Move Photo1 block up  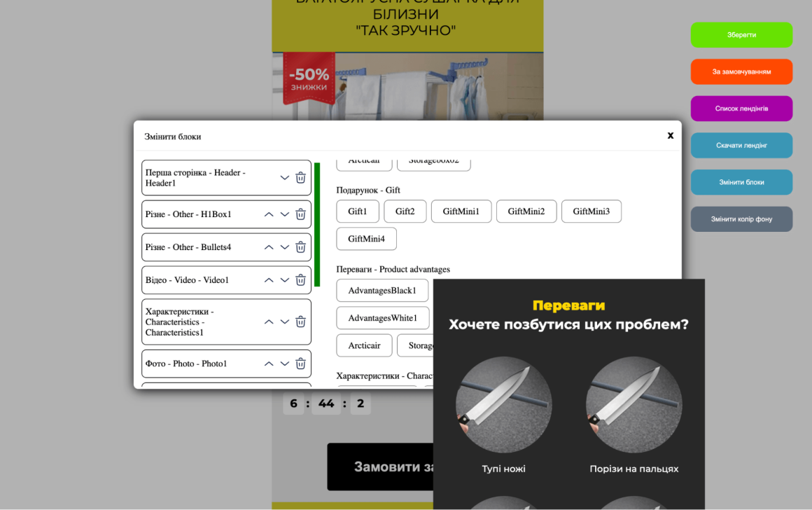click(269, 364)
